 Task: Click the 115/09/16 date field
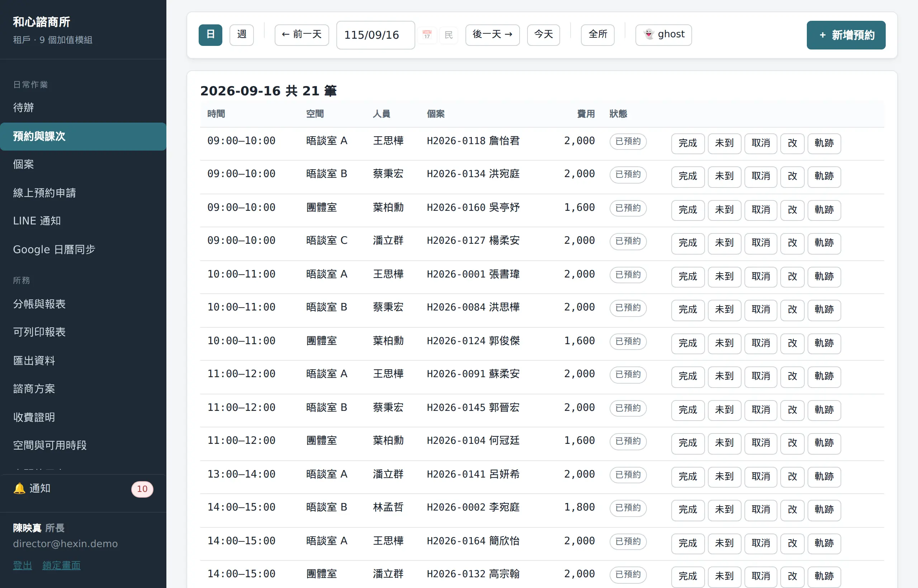pos(375,35)
